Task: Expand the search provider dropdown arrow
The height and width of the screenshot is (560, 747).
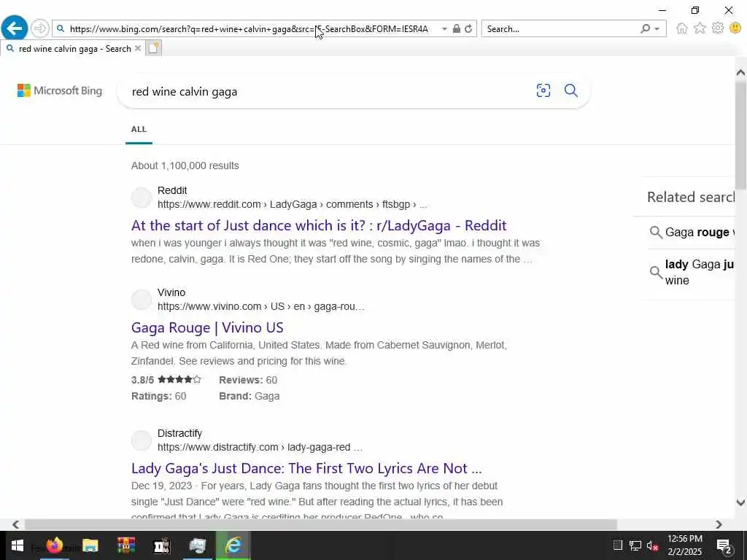Action: pyautogui.click(x=657, y=29)
